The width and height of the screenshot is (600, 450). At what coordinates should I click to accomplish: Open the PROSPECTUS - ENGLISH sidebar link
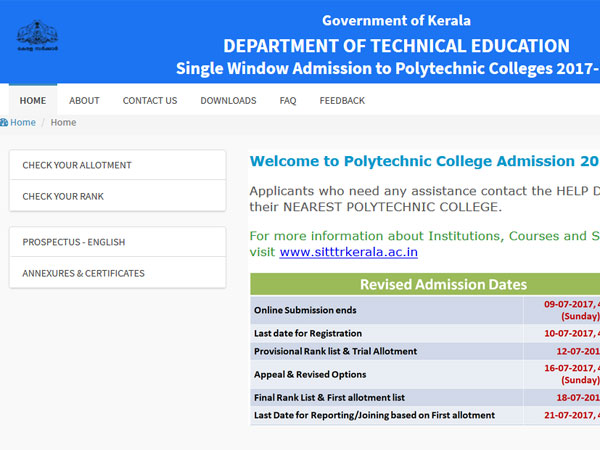pyautogui.click(x=74, y=242)
